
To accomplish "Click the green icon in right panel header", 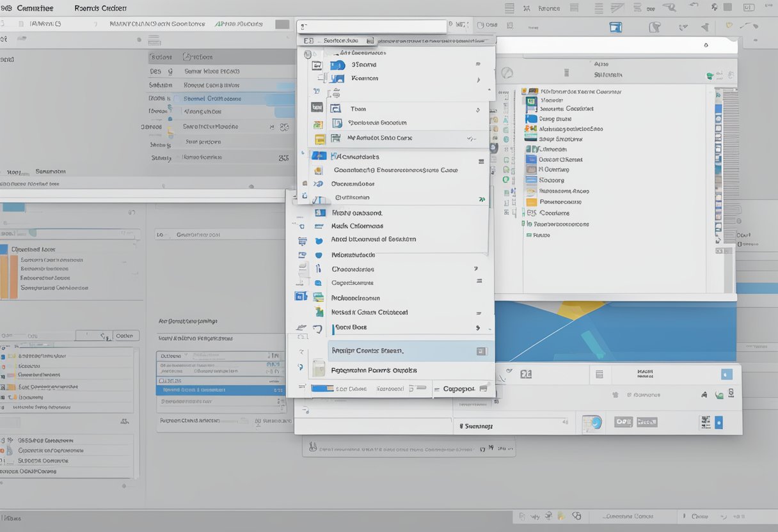I will tap(710, 75).
